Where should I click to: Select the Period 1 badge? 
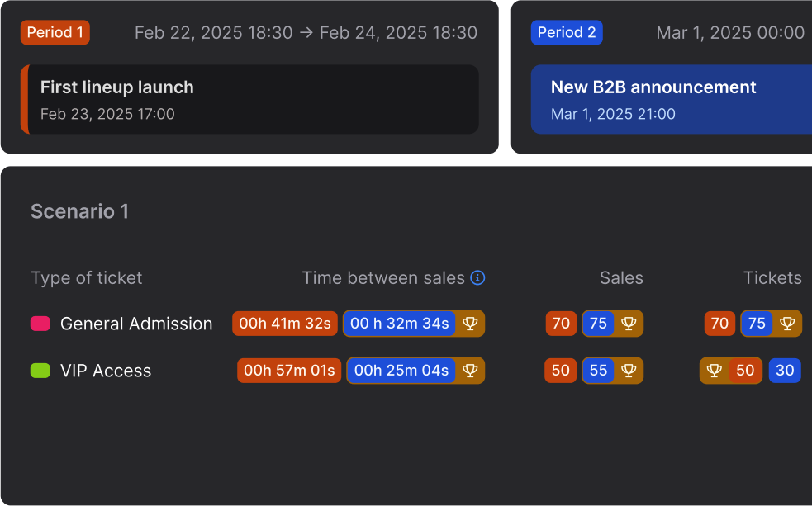tap(55, 32)
